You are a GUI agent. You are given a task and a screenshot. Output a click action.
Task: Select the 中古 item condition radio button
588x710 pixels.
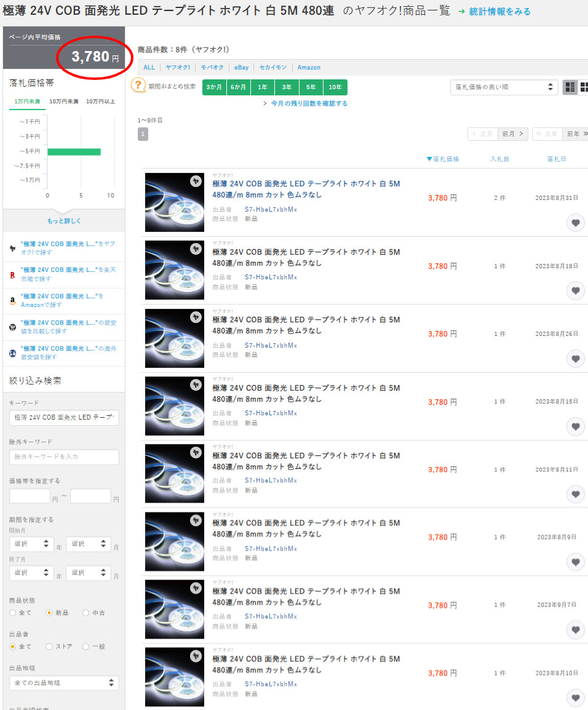click(85, 613)
